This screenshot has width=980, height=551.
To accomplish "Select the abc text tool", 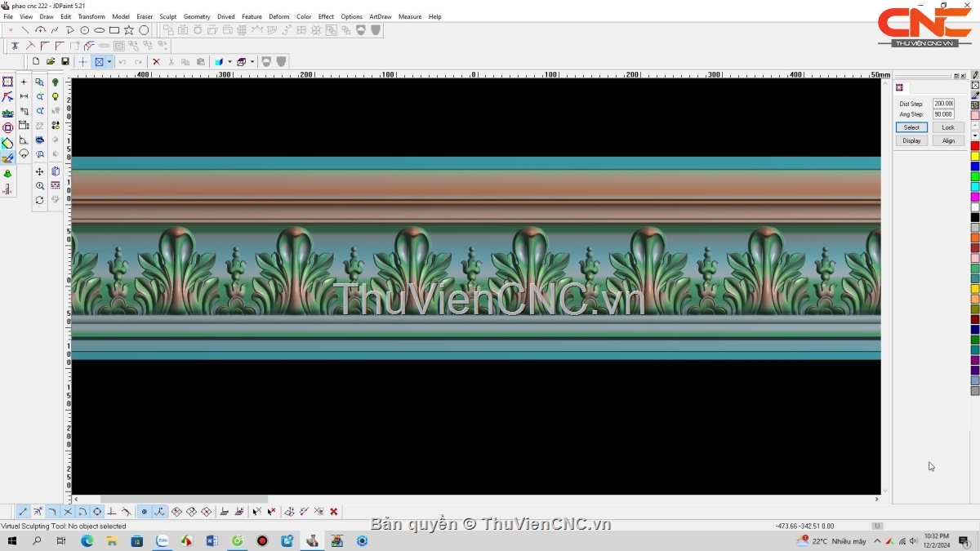I will pos(7,113).
